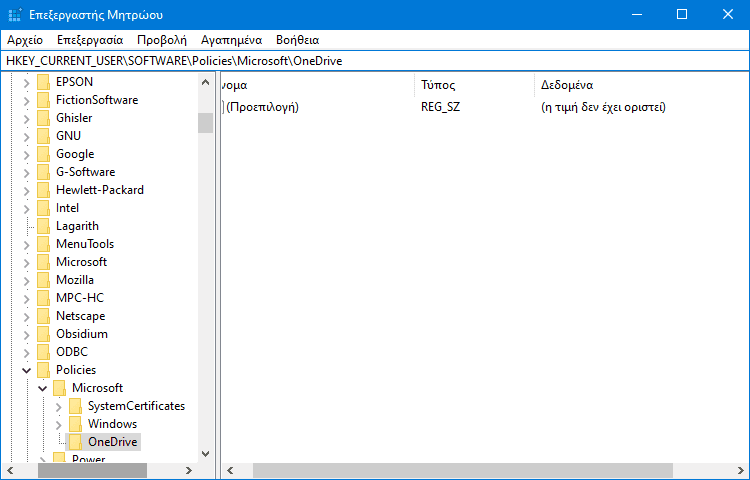This screenshot has width=750, height=480.
Task: Select the Policies folder icon
Action: coord(44,370)
